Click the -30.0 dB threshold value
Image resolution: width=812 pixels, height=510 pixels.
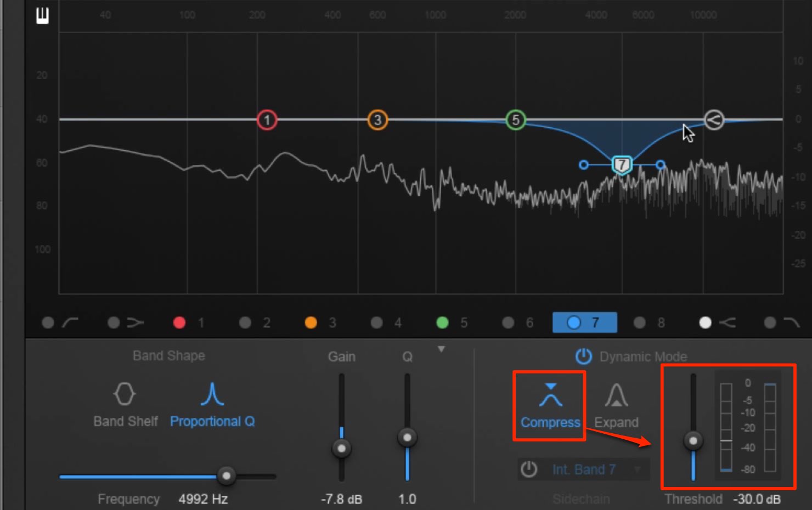click(757, 499)
